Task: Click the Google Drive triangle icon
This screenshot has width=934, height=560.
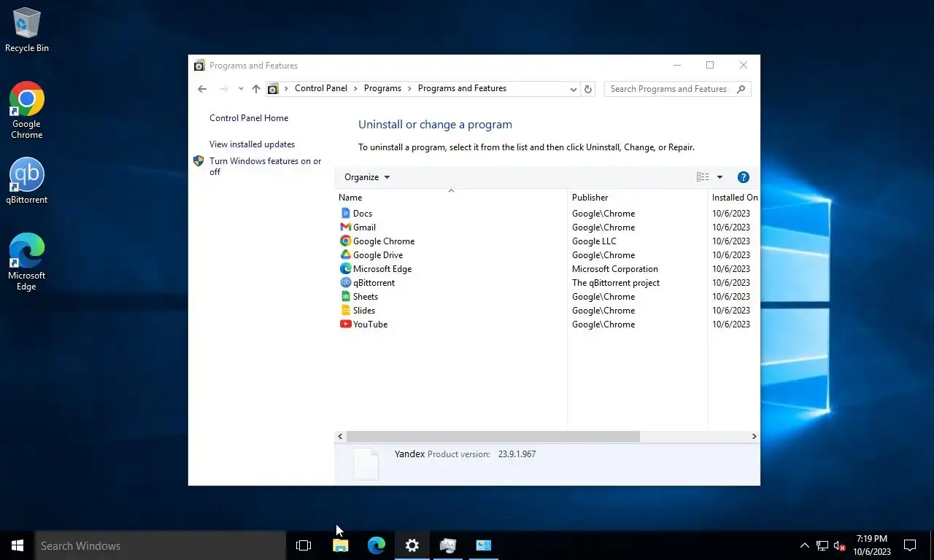Action: click(346, 254)
